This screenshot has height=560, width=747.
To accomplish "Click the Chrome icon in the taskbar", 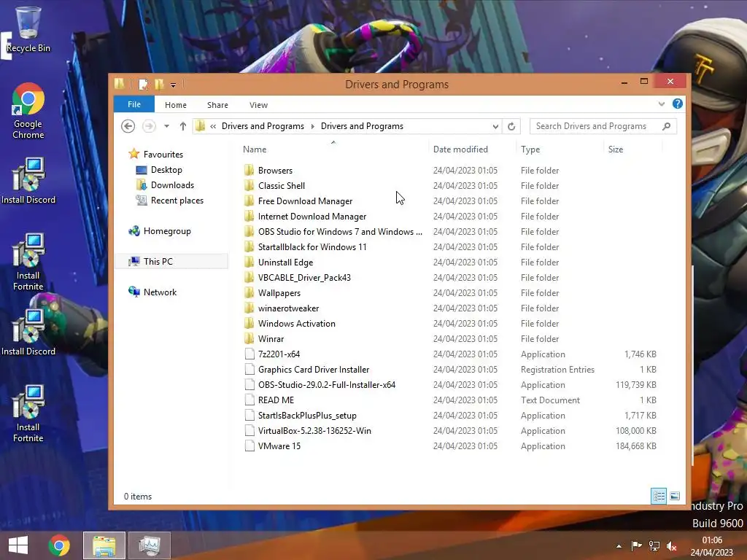I will [59, 545].
